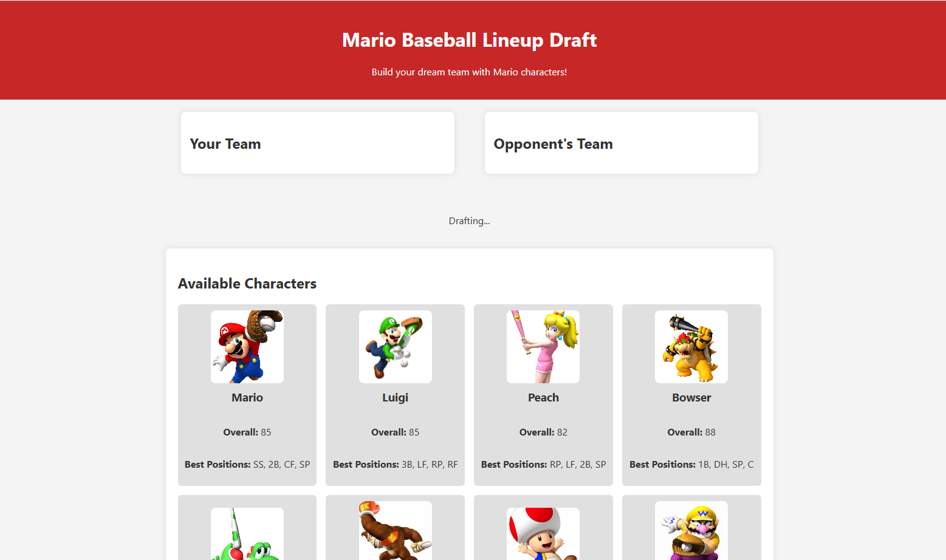Open the Opponent's Team panel

pos(621,143)
